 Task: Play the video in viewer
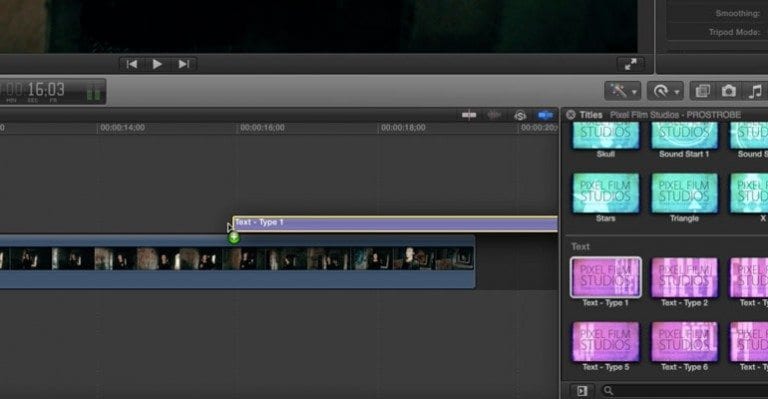pos(157,64)
